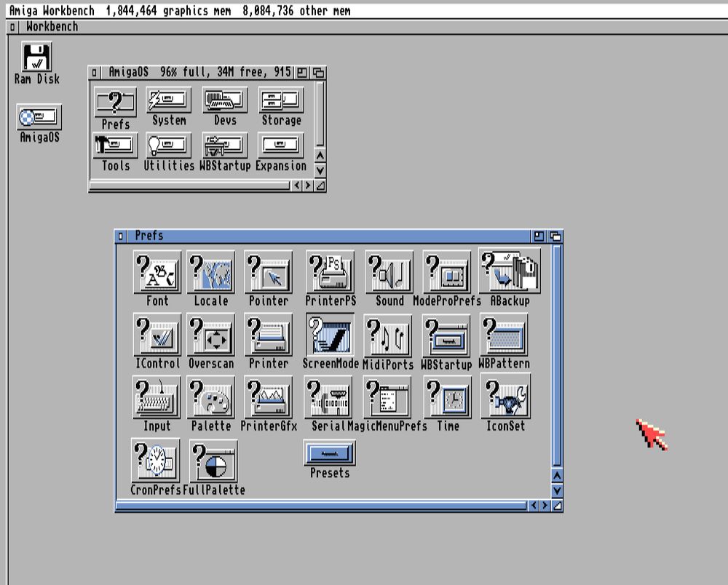This screenshot has height=585, width=728.
Task: Open the Font preferences icon
Action: coord(157,272)
